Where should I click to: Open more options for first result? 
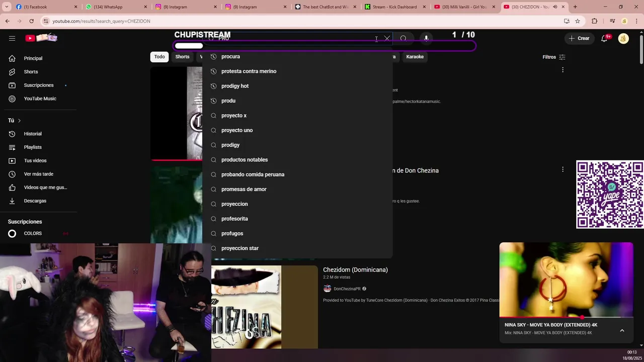click(x=562, y=70)
